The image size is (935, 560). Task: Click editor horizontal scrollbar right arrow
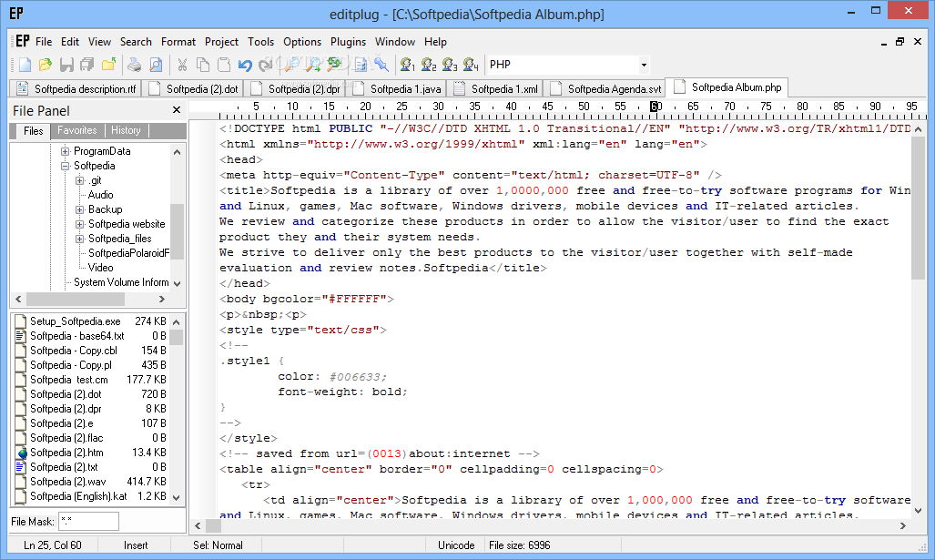(x=903, y=525)
